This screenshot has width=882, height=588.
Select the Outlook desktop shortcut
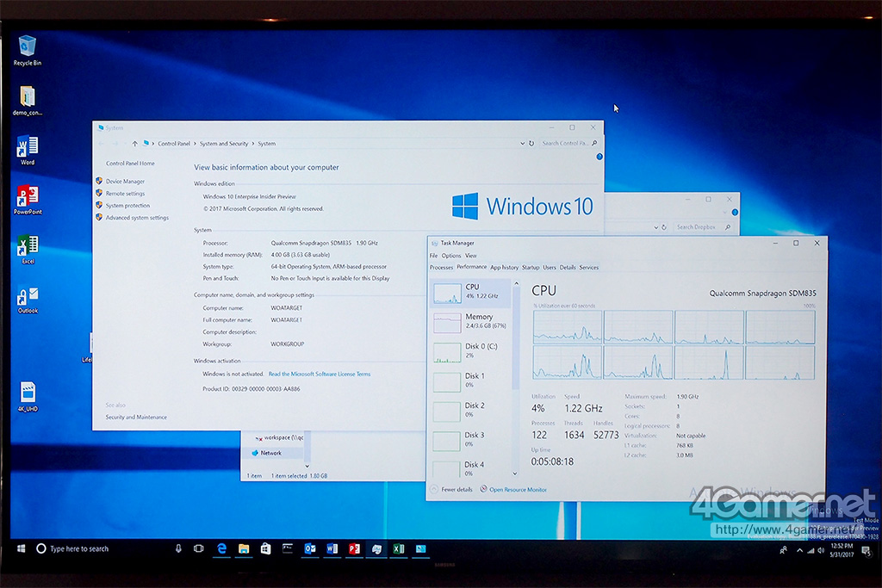point(27,299)
